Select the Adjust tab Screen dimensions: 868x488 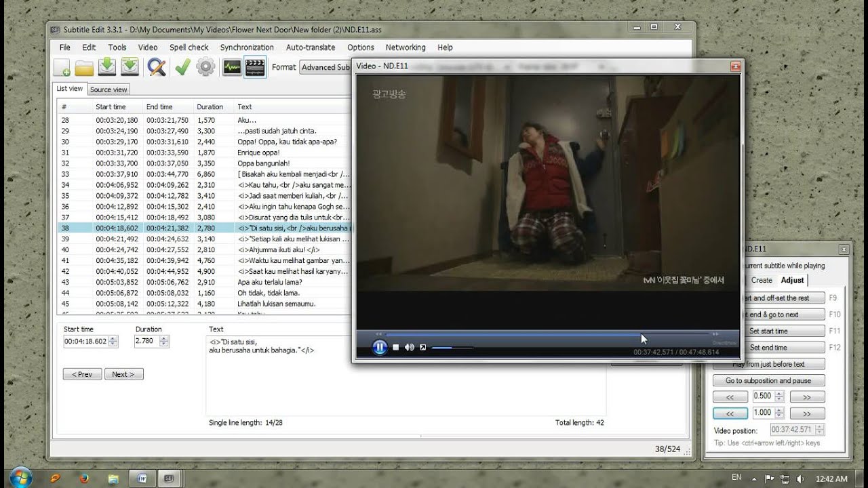(792, 280)
